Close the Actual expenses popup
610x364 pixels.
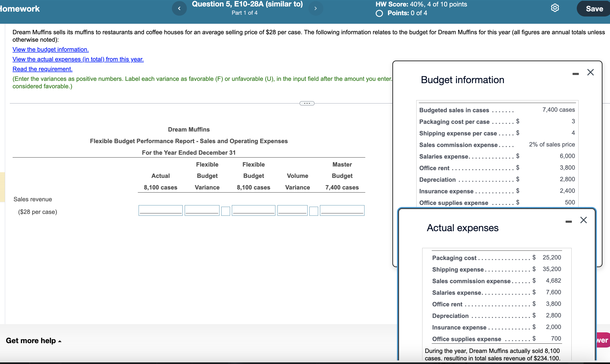(583, 220)
